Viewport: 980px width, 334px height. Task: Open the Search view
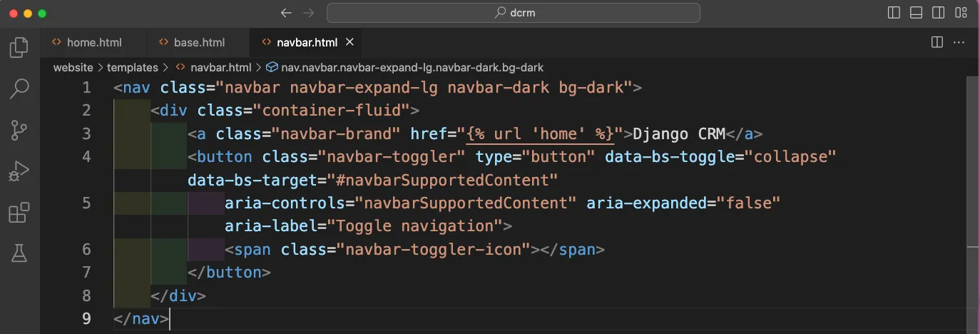[19, 88]
